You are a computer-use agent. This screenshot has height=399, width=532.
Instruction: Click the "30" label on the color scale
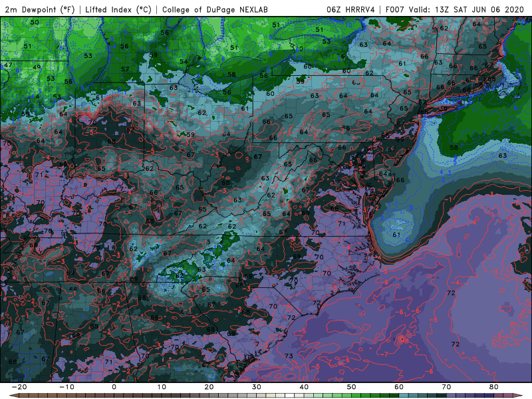pyautogui.click(x=257, y=387)
